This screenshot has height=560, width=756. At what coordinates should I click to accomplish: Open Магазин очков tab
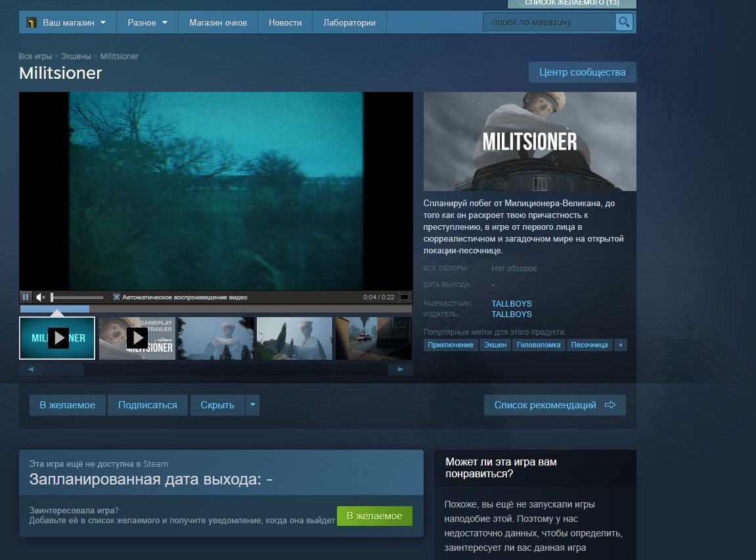(x=218, y=22)
